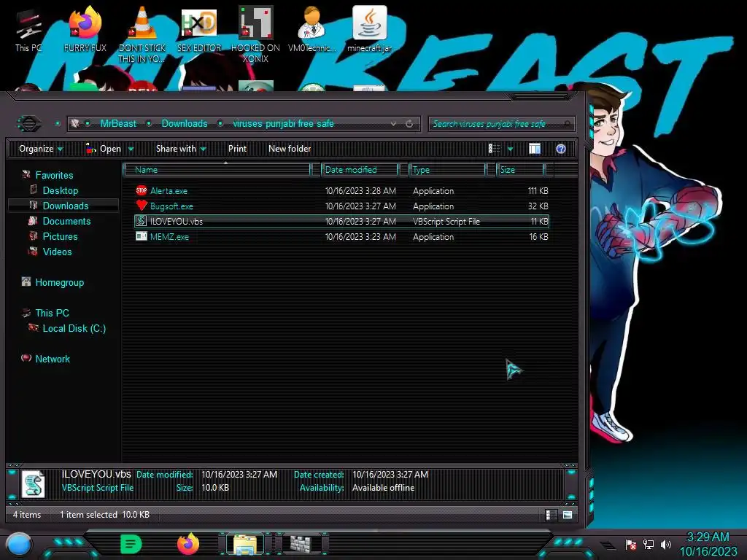
Task: Open the green notes app on the taskbar
Action: 131,544
